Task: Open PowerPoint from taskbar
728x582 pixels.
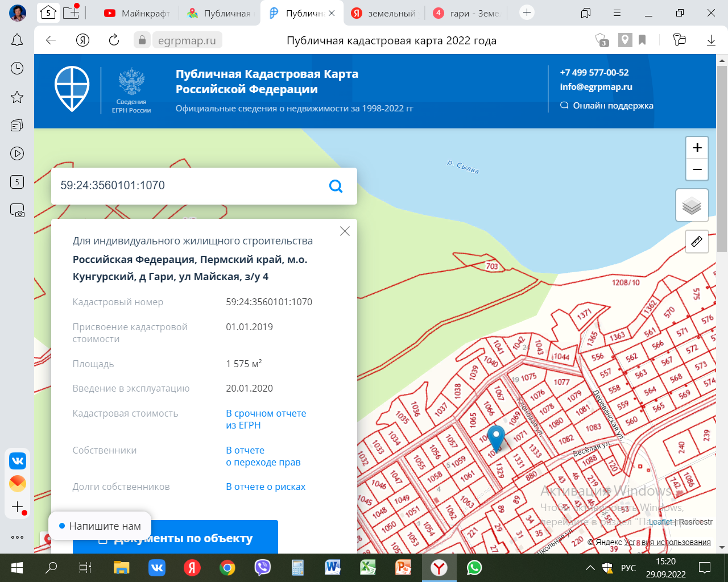Action: click(403, 568)
